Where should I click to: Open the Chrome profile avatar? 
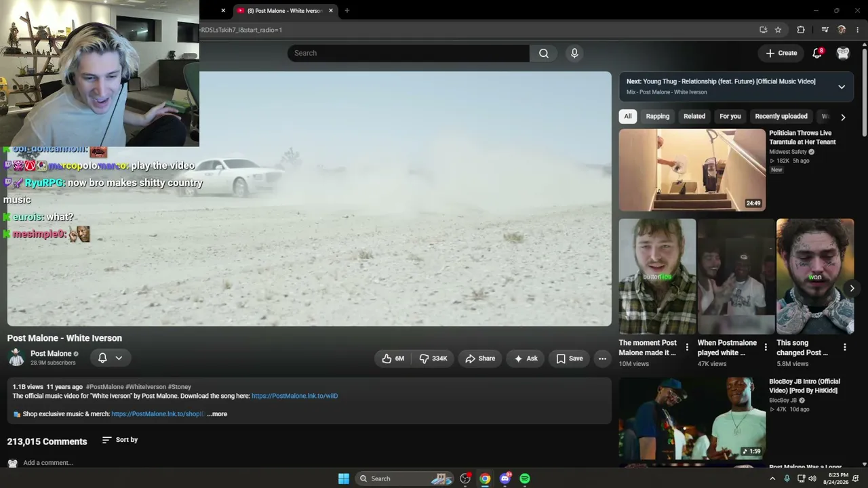[x=842, y=30]
